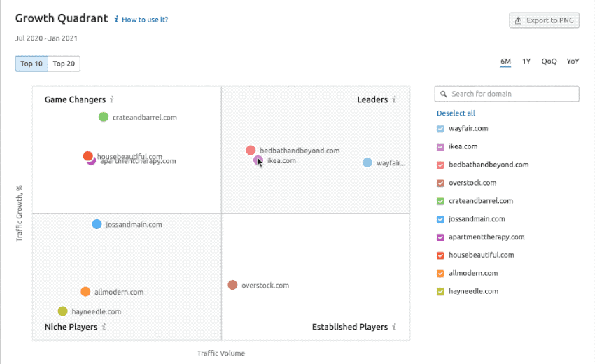Viewport: 595px width, 364px height.
Task: Click the wayfair blue bubble in chart
Action: (367, 162)
